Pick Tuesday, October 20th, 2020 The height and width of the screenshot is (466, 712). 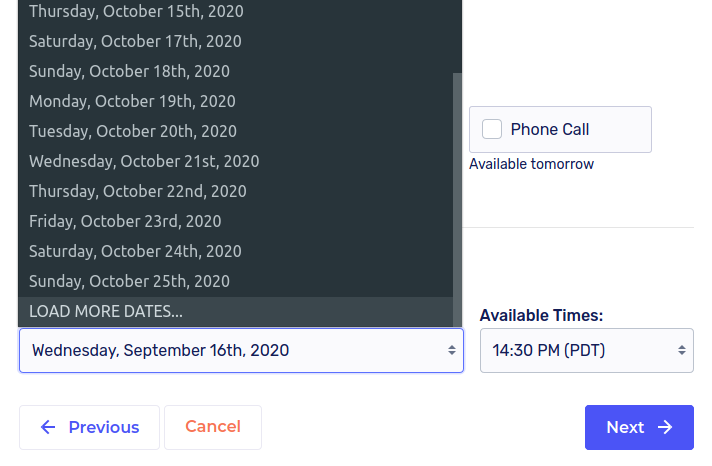tap(133, 131)
